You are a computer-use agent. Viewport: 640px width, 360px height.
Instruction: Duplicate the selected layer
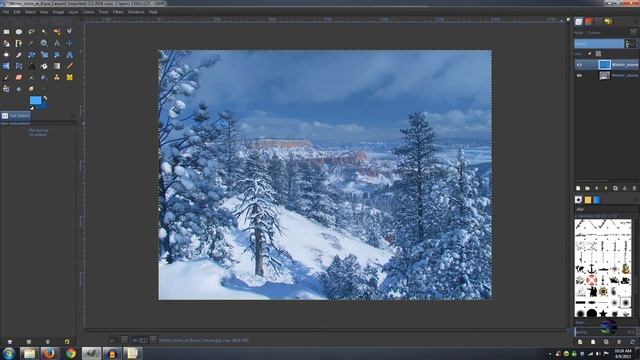[x=616, y=188]
